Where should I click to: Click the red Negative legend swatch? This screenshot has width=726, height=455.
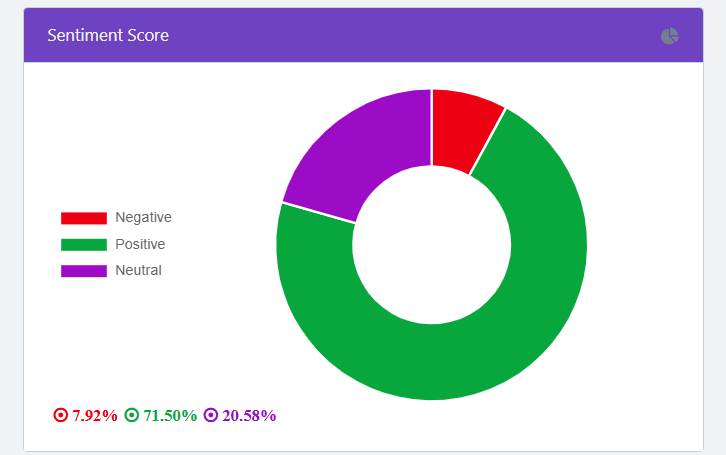pos(84,218)
